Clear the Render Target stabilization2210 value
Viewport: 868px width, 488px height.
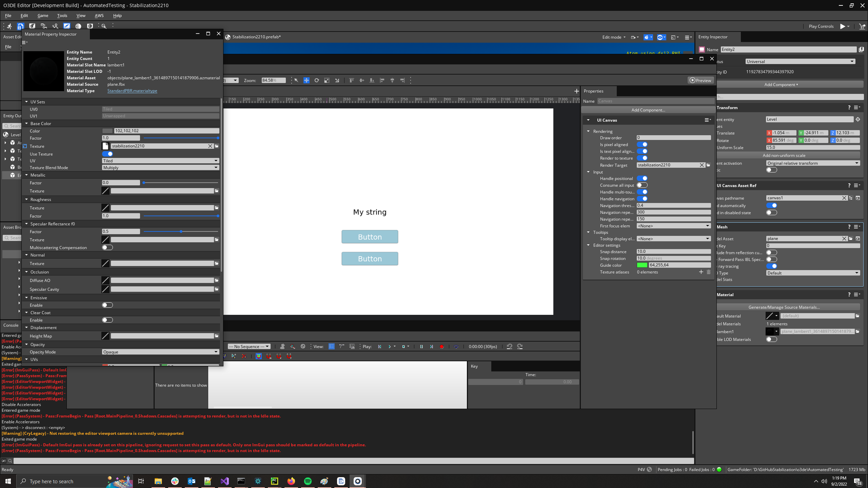702,165
